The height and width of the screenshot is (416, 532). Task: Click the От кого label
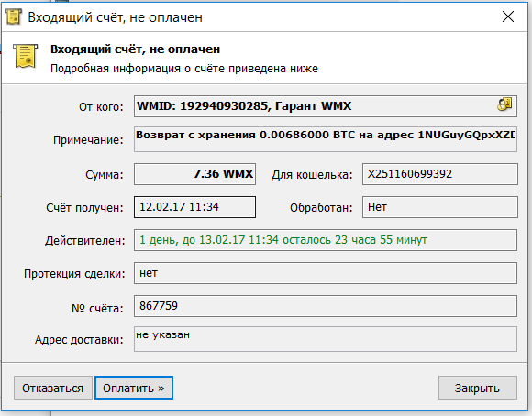pyautogui.click(x=101, y=107)
